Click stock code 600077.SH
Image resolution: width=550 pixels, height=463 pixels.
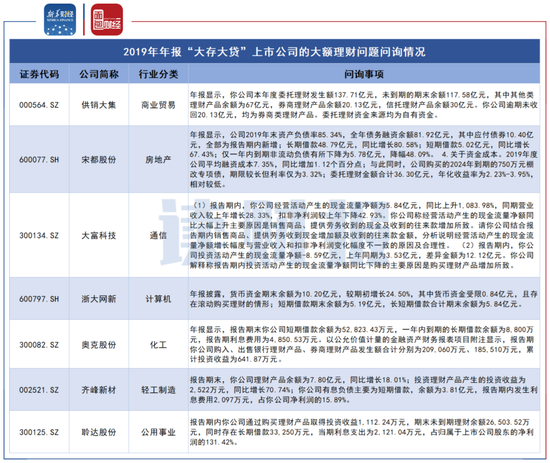click(39, 160)
